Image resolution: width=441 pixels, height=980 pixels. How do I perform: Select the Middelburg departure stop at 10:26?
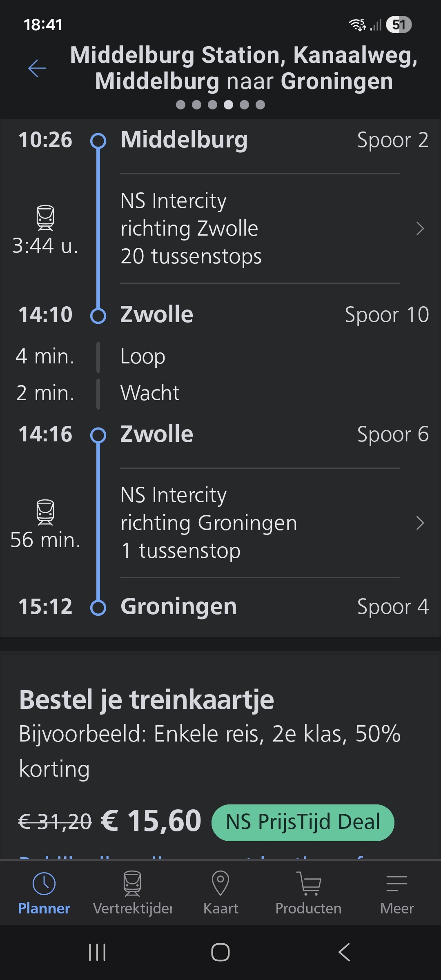point(184,140)
